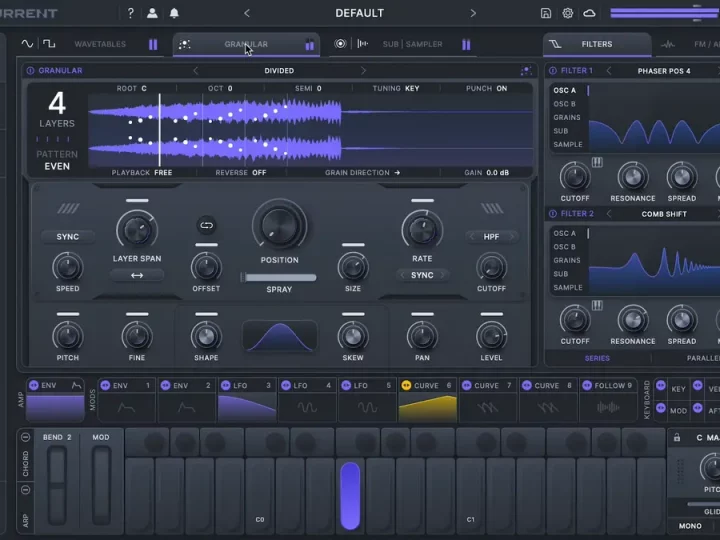
Task: Click the MOD wheel
Action: tap(101, 485)
